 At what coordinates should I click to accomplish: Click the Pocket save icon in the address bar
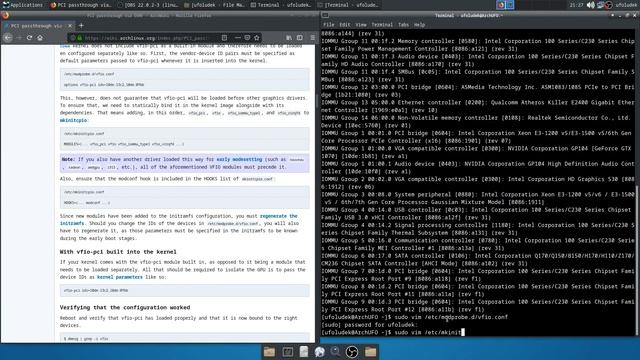click(247, 38)
